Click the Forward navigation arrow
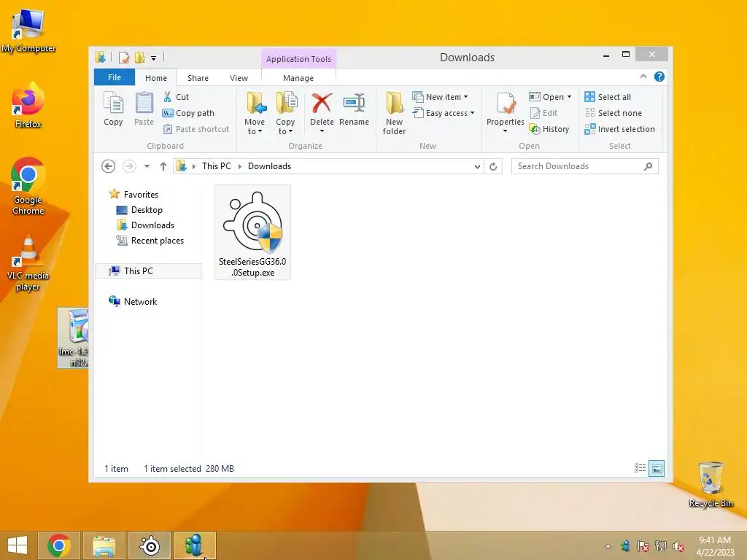Screen dimensions: 747x560 pos(129,166)
